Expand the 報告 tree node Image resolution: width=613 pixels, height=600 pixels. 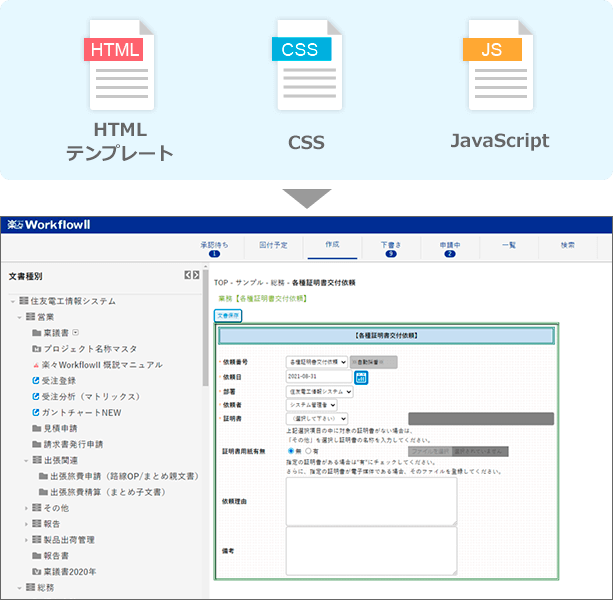[26, 524]
